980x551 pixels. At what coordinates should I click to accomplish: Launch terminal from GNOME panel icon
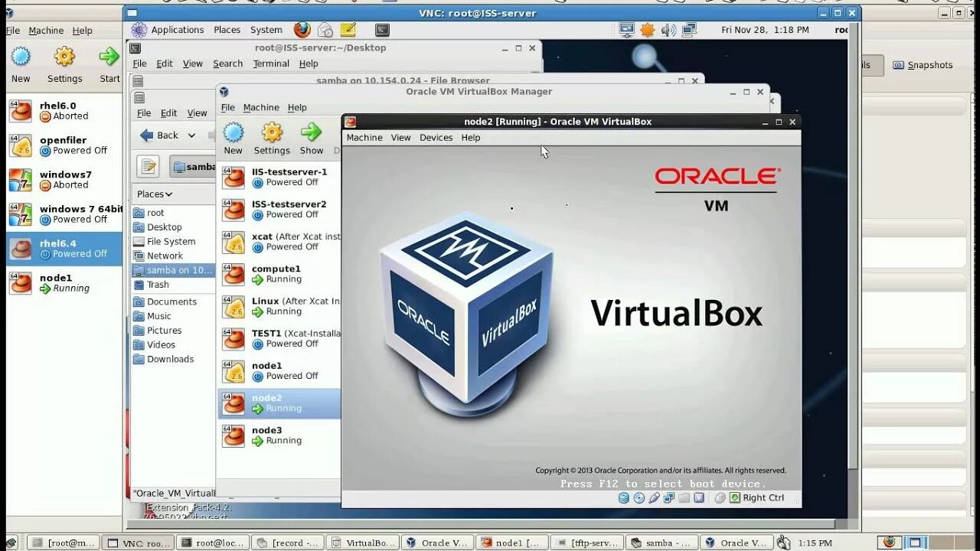382,30
